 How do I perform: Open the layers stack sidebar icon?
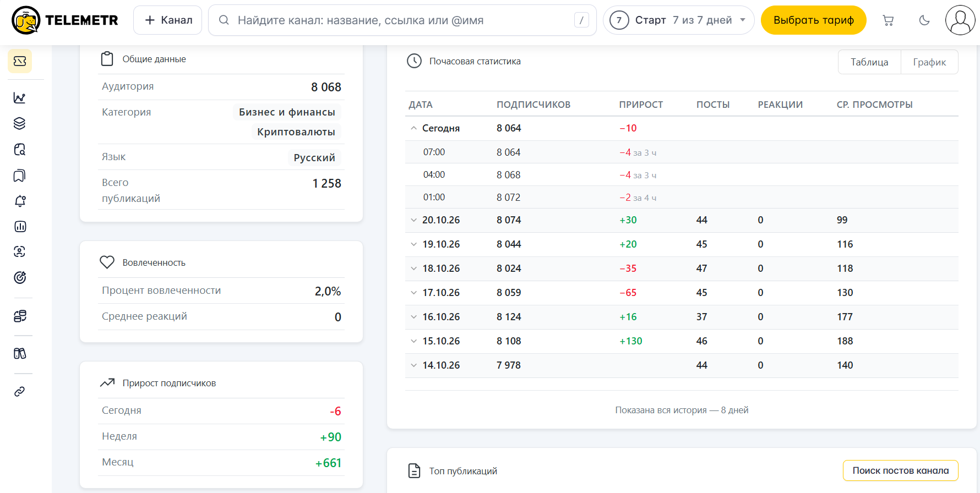[20, 123]
